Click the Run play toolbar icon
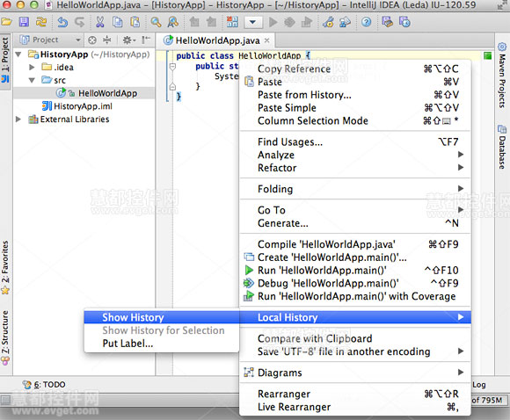The height and width of the screenshot is (420, 510). (x=273, y=22)
